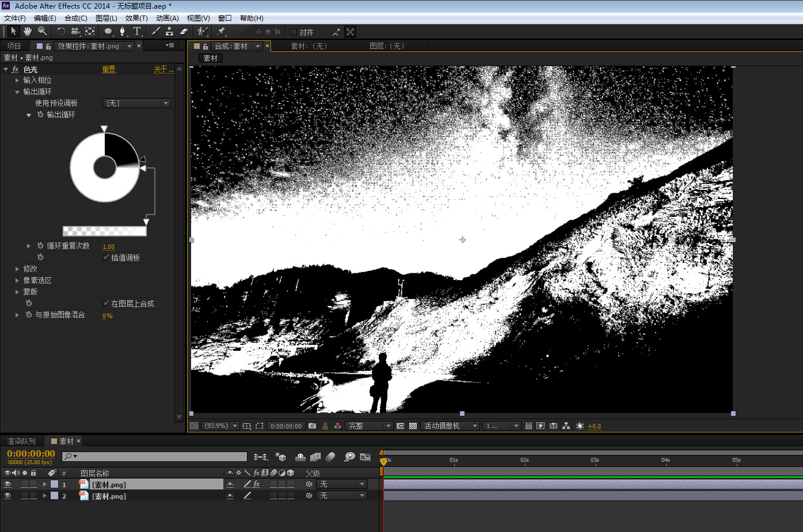The image size is (803, 532).
Task: Take snapshot with the camera icon
Action: coord(312,426)
